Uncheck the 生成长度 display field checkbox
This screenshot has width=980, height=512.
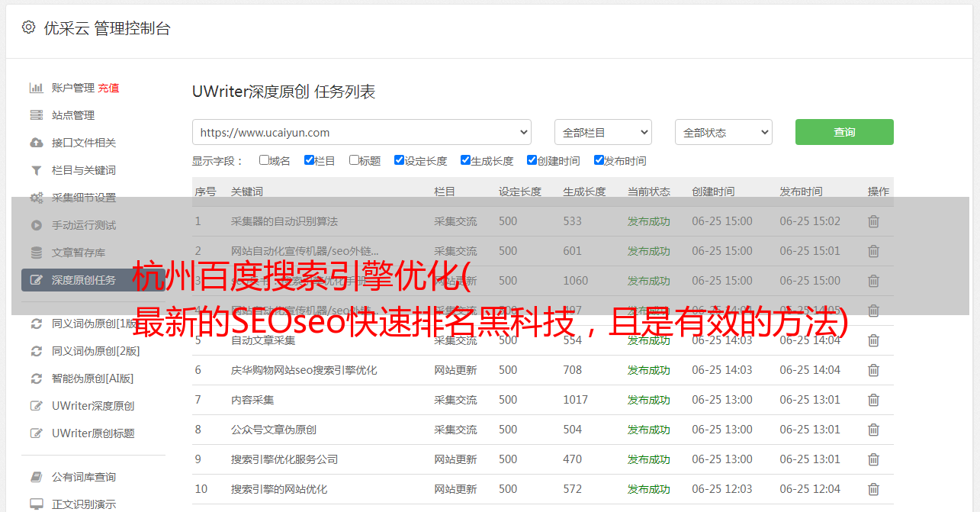465,160
